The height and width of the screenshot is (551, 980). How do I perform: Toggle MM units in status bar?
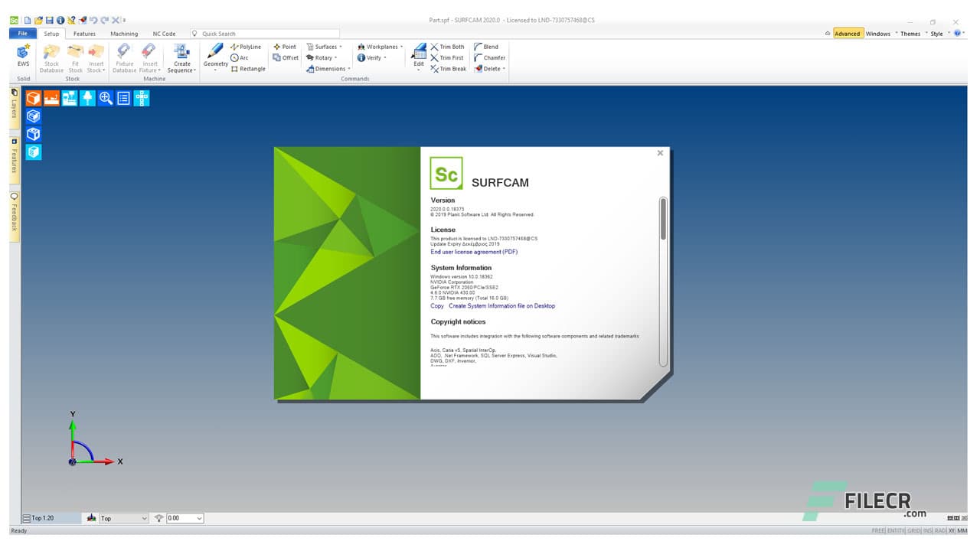click(x=962, y=530)
